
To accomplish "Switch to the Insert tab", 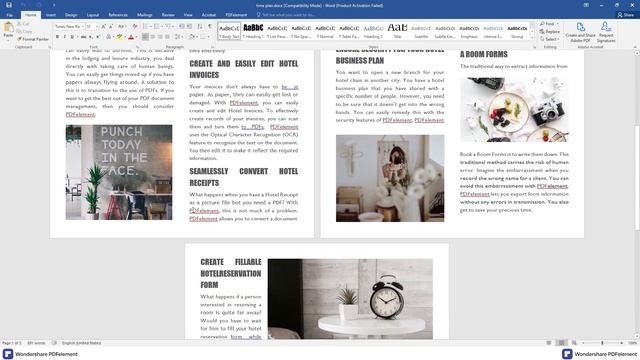I will point(51,15).
